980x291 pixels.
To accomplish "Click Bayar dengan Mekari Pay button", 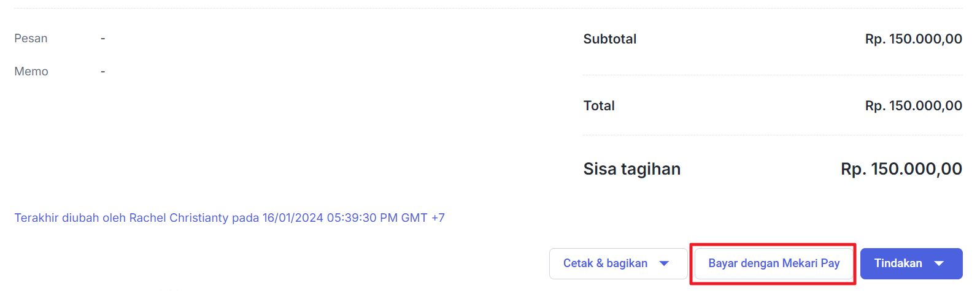I will [773, 263].
